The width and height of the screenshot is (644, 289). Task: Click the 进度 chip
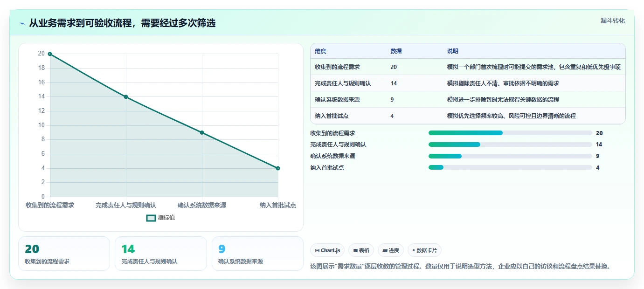pos(391,250)
